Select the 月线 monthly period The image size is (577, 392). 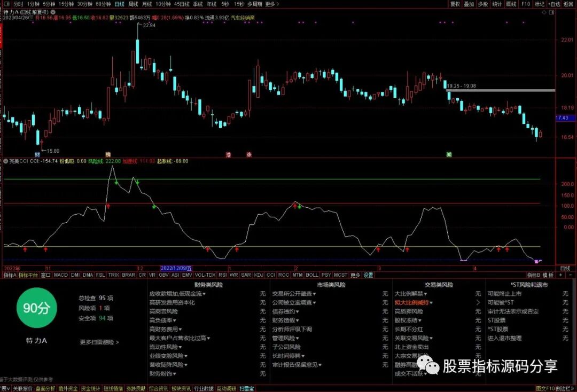click(147, 4)
